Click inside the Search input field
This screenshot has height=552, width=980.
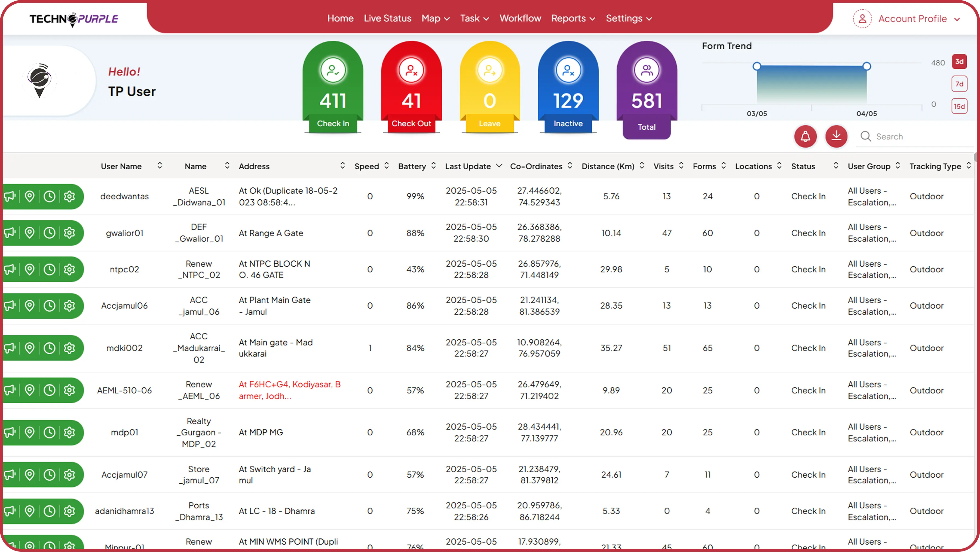click(x=913, y=136)
